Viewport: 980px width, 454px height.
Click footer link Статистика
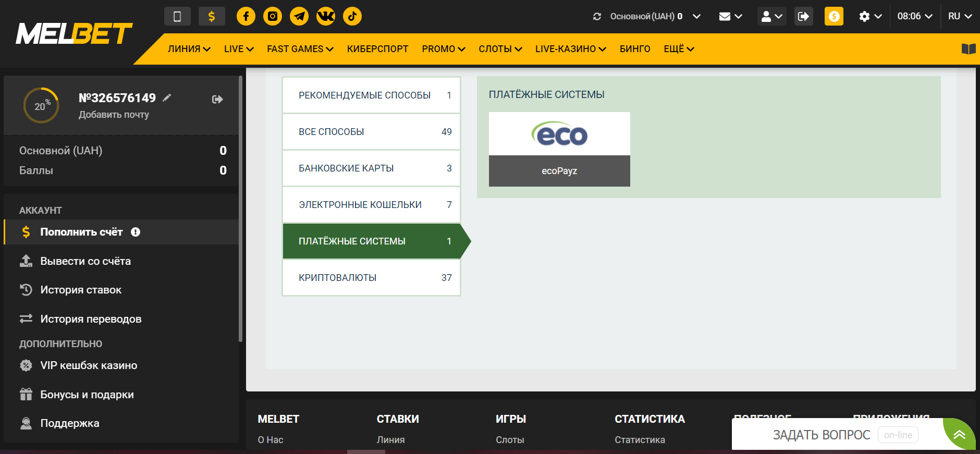640,440
